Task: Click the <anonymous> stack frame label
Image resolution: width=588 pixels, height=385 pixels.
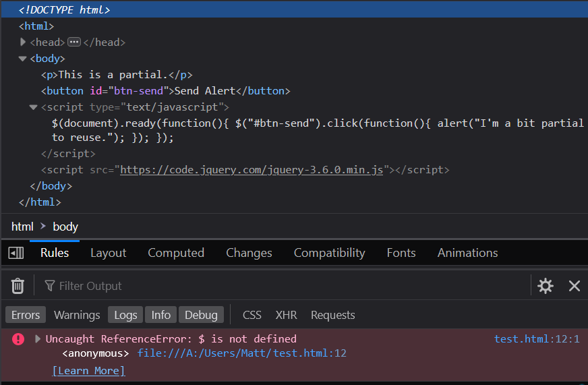Action: (96, 353)
